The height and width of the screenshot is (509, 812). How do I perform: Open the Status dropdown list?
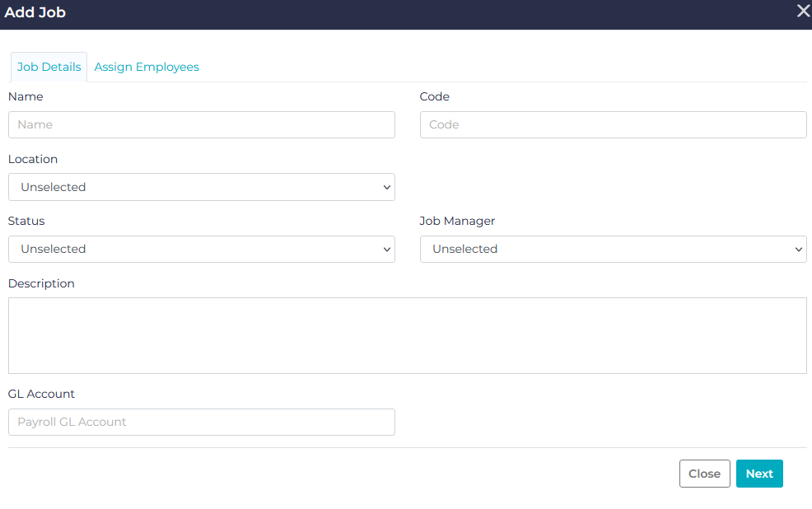click(x=202, y=249)
